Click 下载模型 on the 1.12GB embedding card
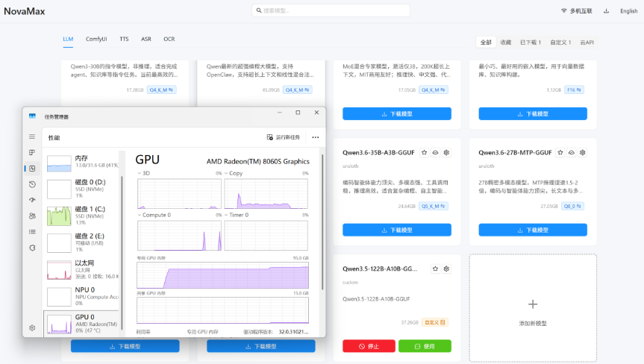644x364 pixels. (533, 113)
